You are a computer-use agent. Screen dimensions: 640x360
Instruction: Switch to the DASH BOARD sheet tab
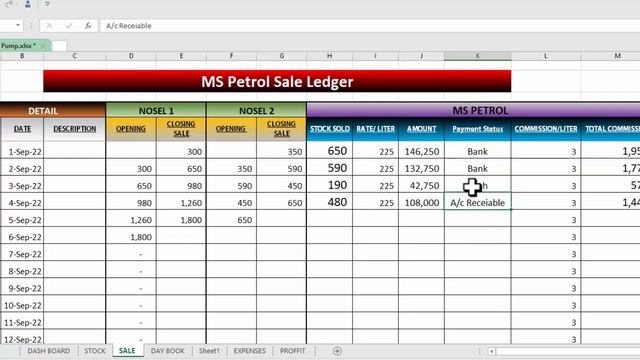[49, 351]
